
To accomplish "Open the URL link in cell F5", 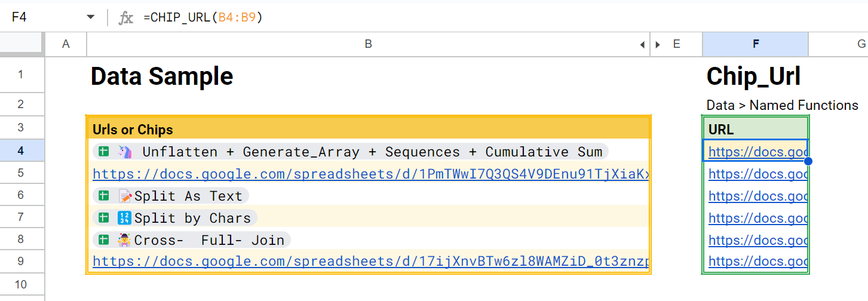I will [x=758, y=174].
